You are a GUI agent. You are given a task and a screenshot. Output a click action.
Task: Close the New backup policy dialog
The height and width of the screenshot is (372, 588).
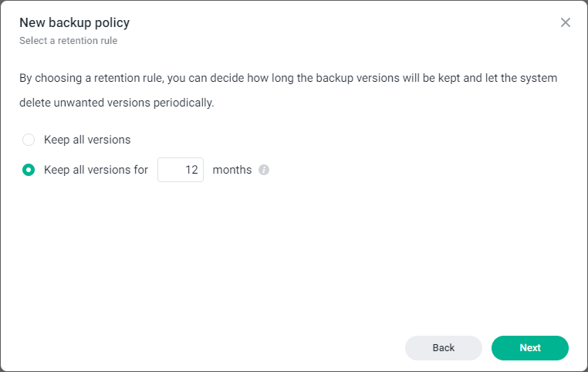click(566, 22)
